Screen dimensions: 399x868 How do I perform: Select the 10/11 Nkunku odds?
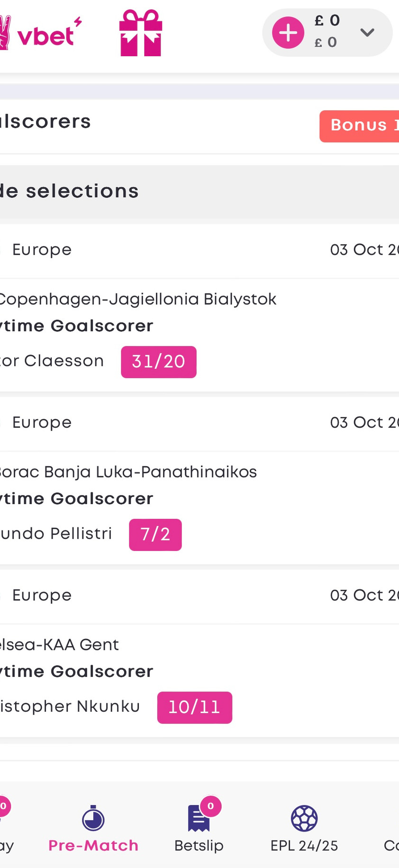tap(194, 708)
